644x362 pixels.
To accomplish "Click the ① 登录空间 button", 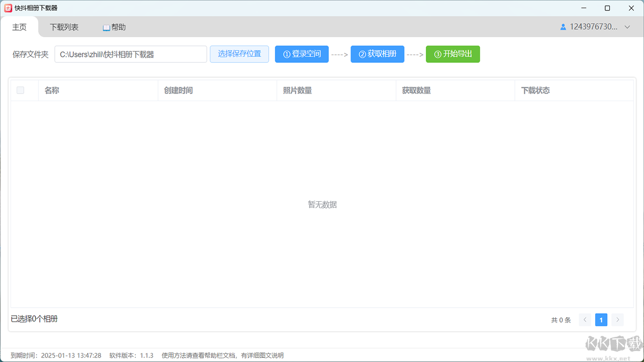I will 302,54.
